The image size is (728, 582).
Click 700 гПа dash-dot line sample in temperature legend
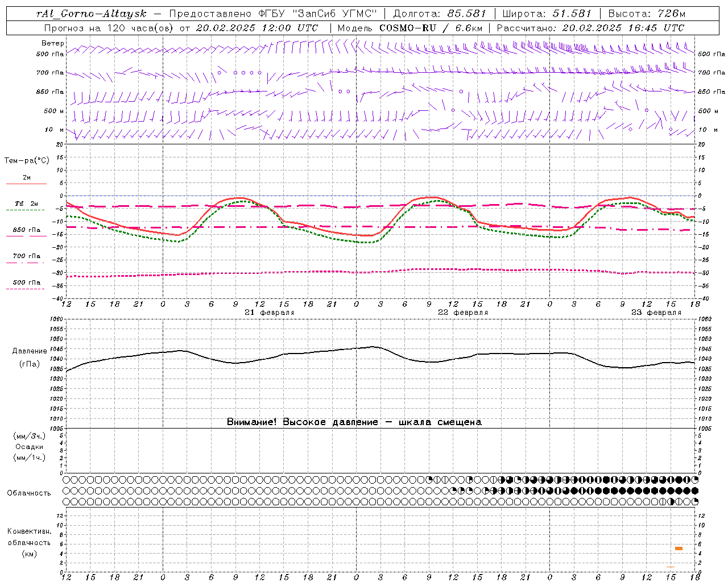point(25,263)
